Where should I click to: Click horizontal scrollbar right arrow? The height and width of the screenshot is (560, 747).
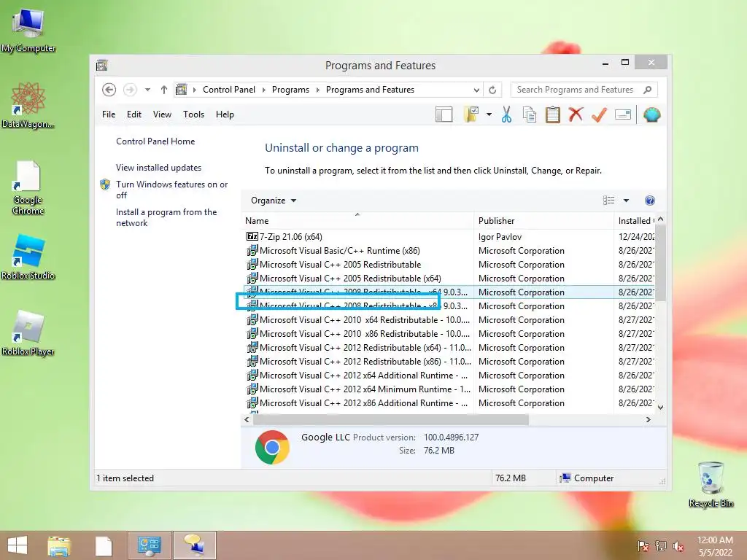648,419
